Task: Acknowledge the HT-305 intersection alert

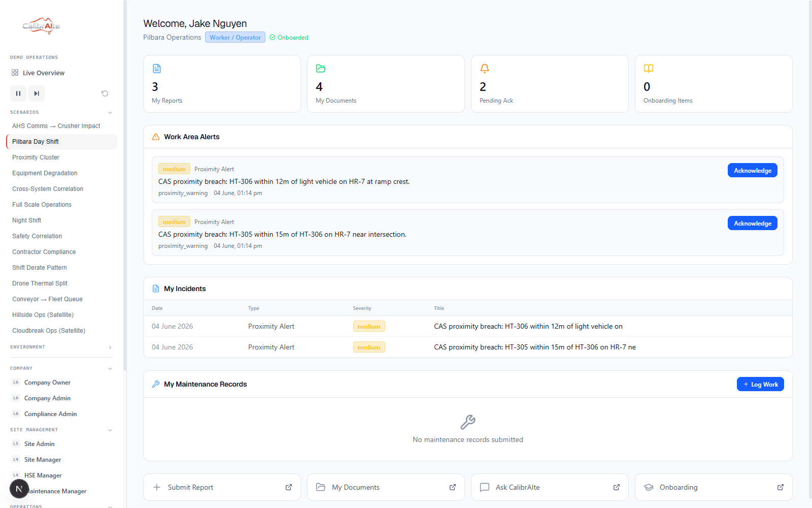Action: [x=752, y=223]
